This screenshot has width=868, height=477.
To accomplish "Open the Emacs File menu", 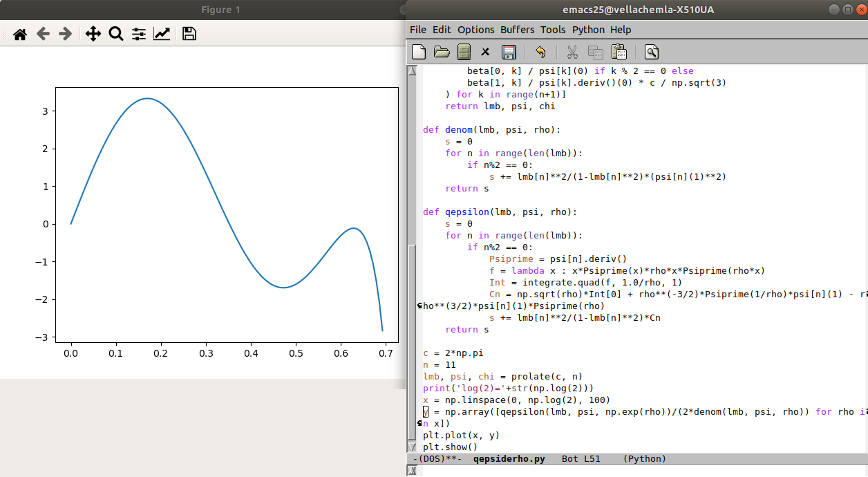I will [x=418, y=30].
